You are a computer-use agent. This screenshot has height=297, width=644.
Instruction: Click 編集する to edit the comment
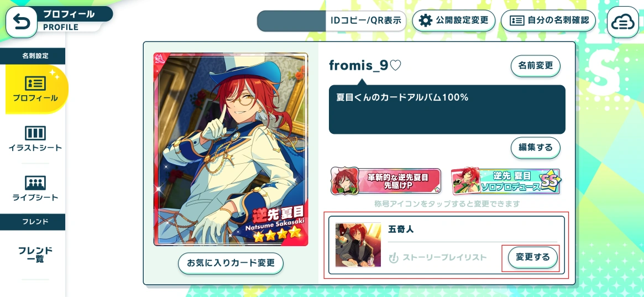pos(535,148)
